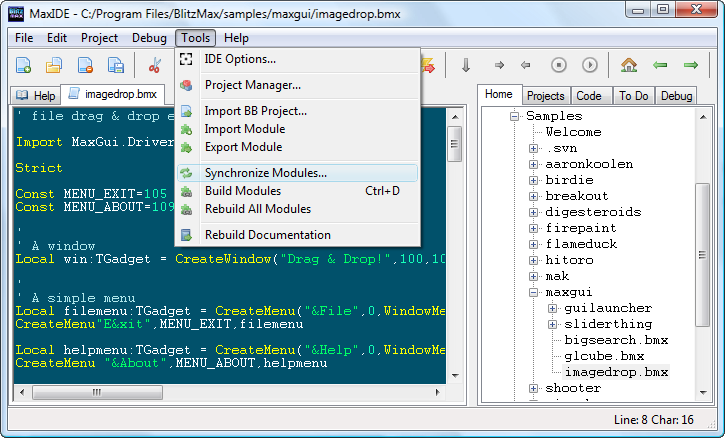Expand the shooter tree node

pyautogui.click(x=533, y=388)
